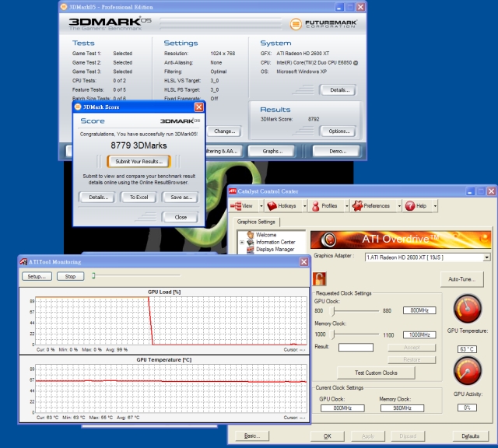Expand the Profiles dropdown arrow

[x=346, y=206]
